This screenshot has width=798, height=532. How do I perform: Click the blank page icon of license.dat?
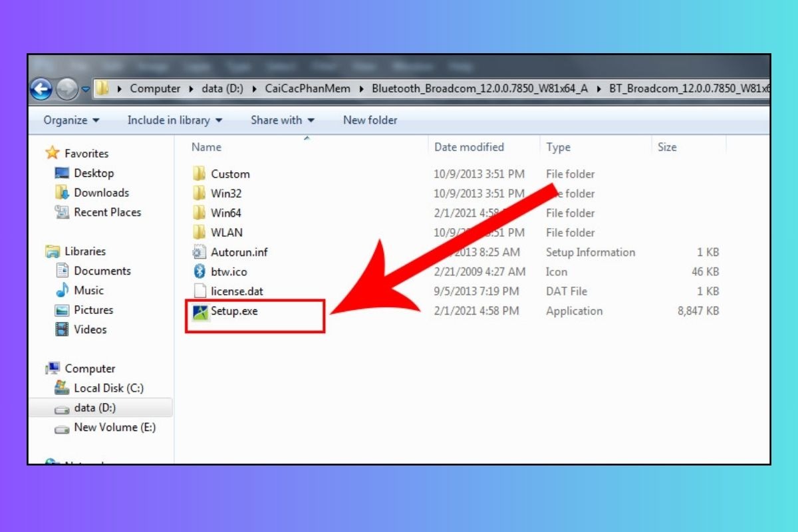[x=199, y=291]
